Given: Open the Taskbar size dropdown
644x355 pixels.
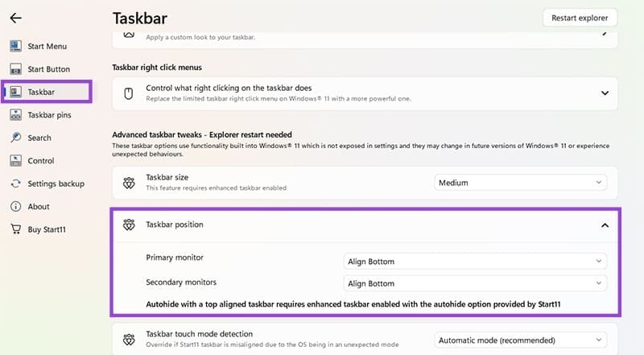Looking at the screenshot, I should pyautogui.click(x=519, y=183).
